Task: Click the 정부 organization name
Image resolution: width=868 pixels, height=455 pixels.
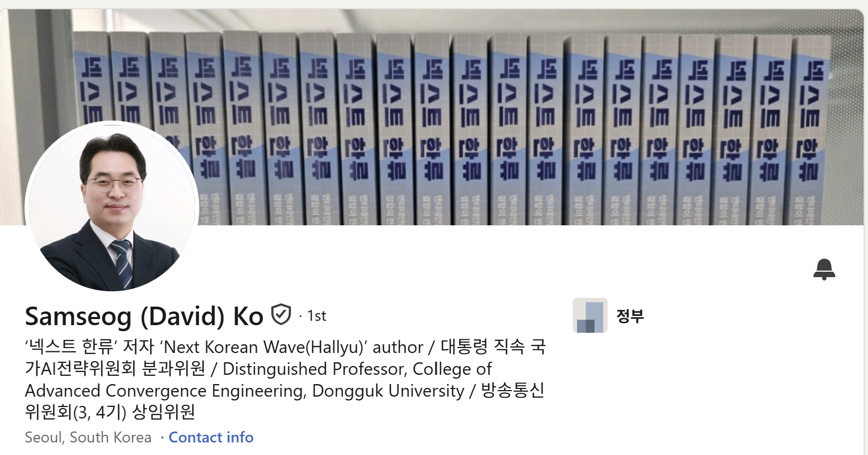Action: (x=630, y=315)
